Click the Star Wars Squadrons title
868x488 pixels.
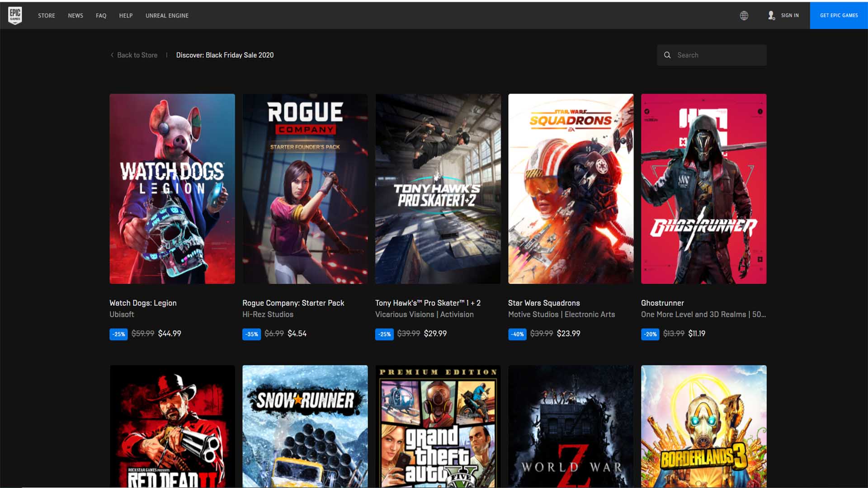544,303
